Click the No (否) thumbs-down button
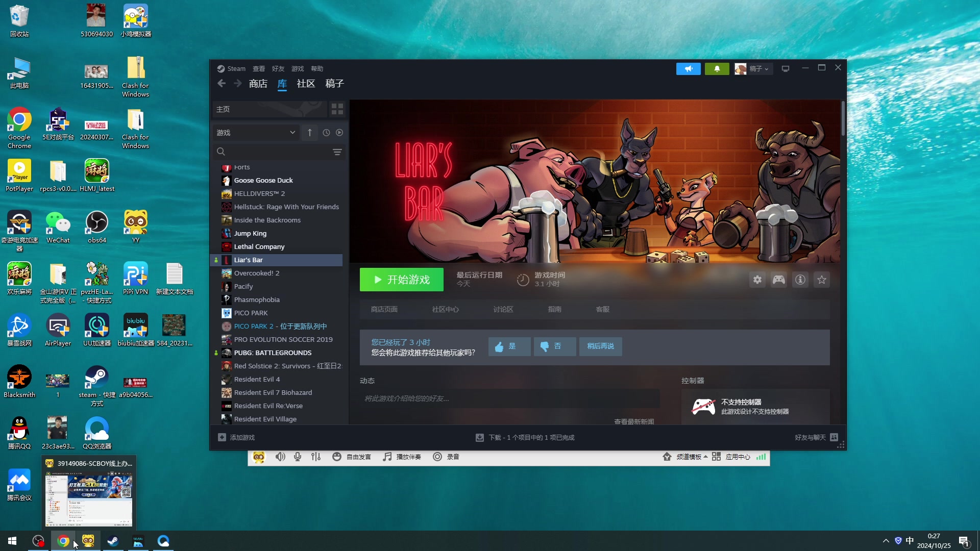Screen dimensions: 980x551 click(x=555, y=346)
